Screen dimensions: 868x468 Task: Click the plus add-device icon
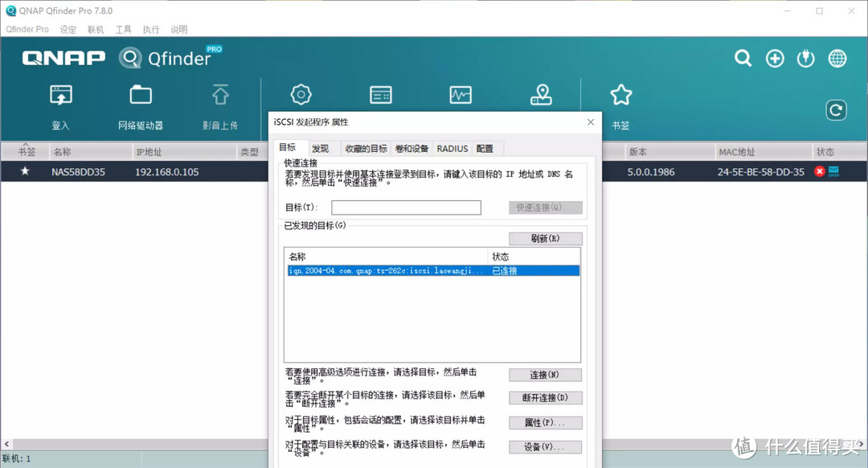[x=775, y=58]
